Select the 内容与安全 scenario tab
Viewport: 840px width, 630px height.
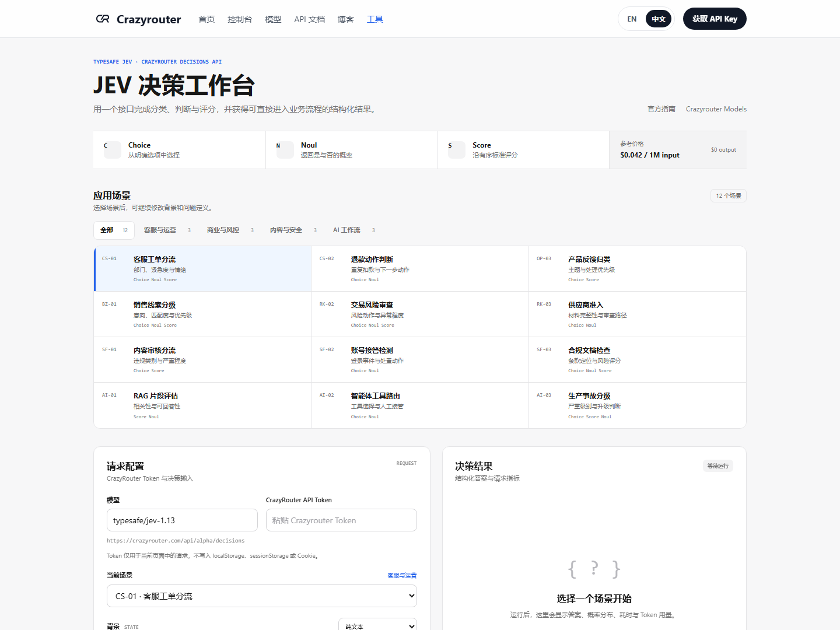pyautogui.click(x=293, y=230)
